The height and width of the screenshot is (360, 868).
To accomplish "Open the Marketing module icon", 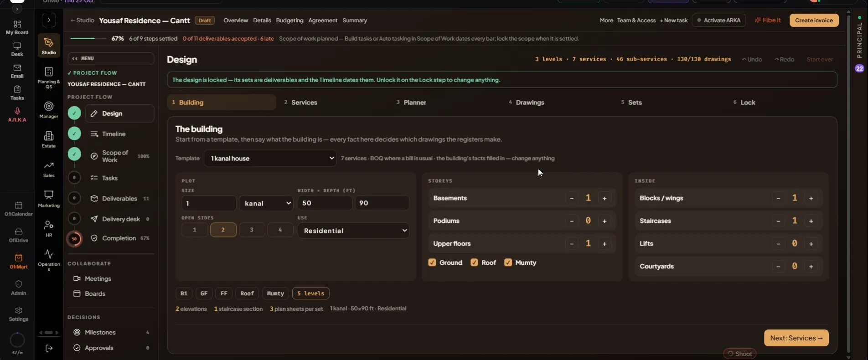I will [49, 199].
